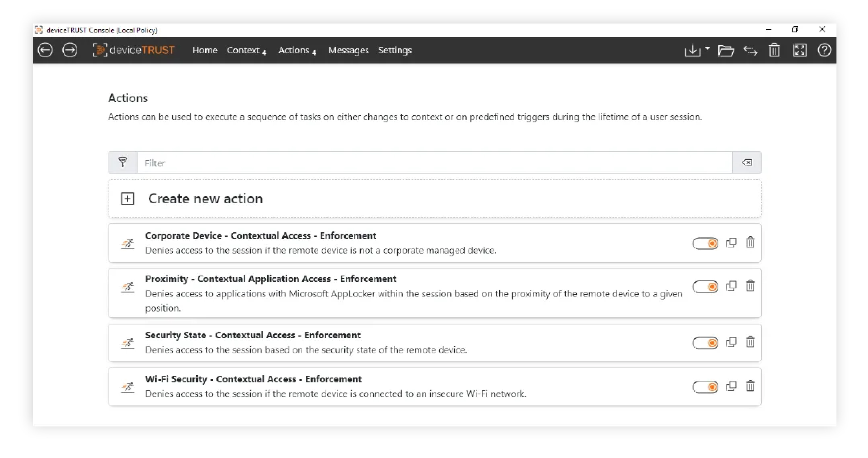The image size is (868, 458).
Task: Click the back navigation arrow icon
Action: tap(45, 50)
